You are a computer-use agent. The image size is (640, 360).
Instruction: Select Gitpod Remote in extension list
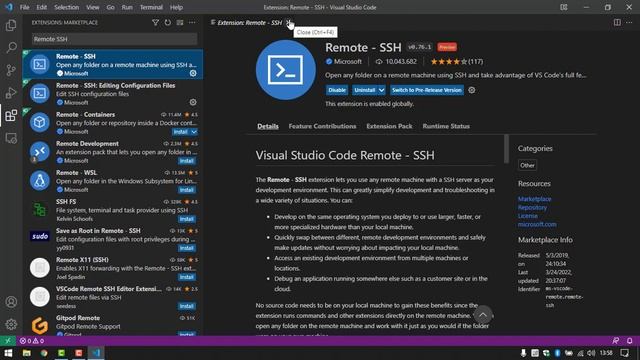(x=113, y=325)
